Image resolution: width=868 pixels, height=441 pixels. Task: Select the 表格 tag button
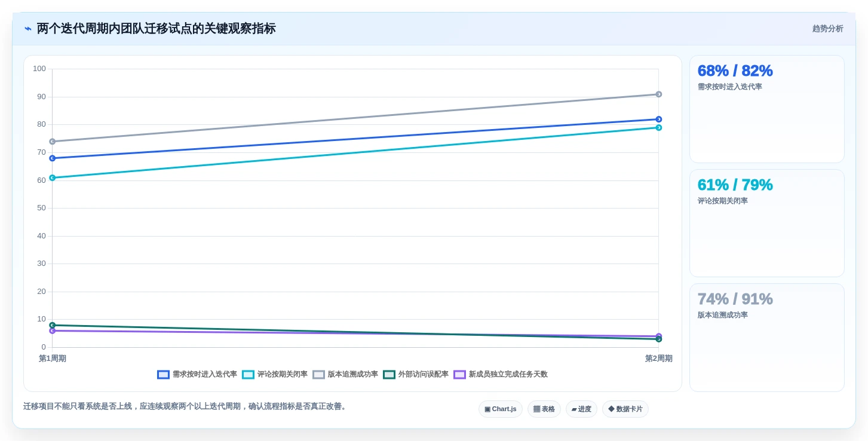(544, 409)
